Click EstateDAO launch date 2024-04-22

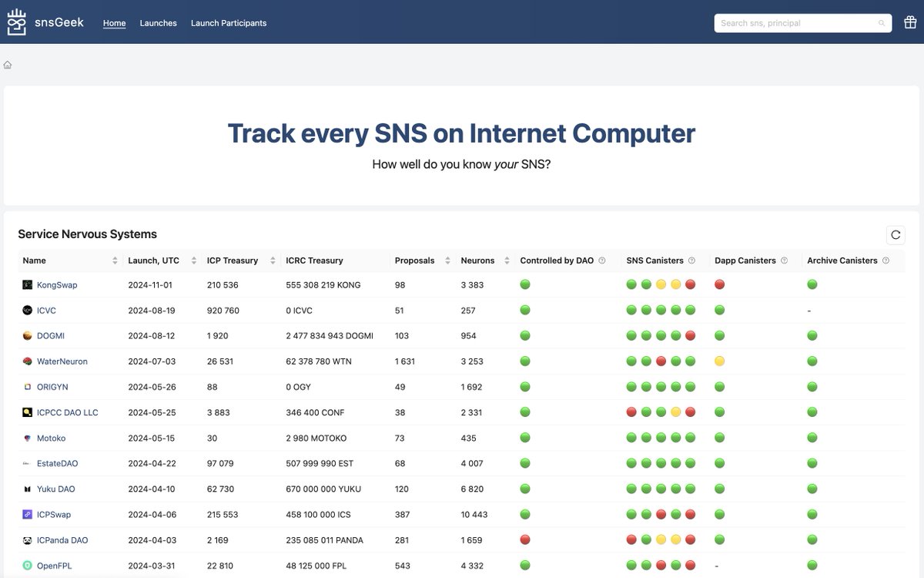[x=150, y=463]
